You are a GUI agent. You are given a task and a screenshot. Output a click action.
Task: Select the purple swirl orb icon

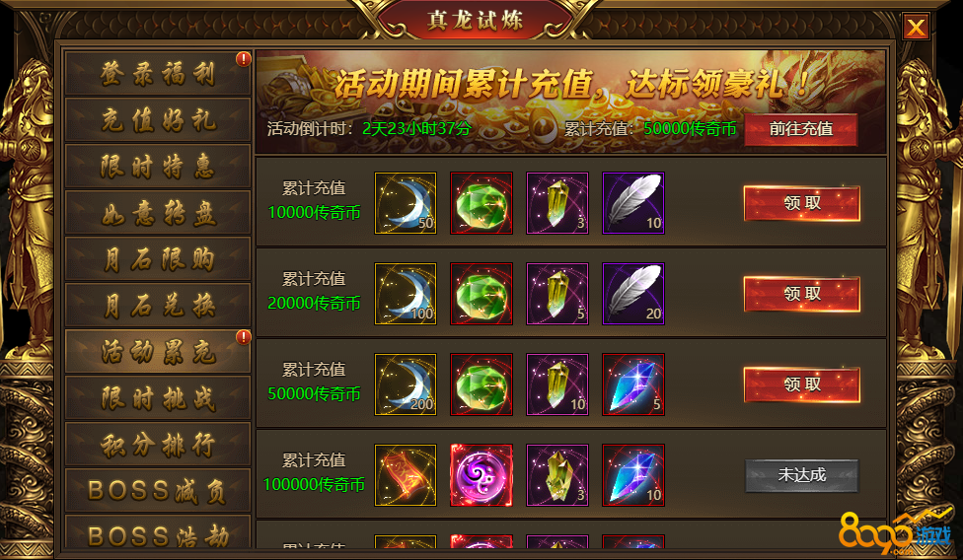(481, 475)
